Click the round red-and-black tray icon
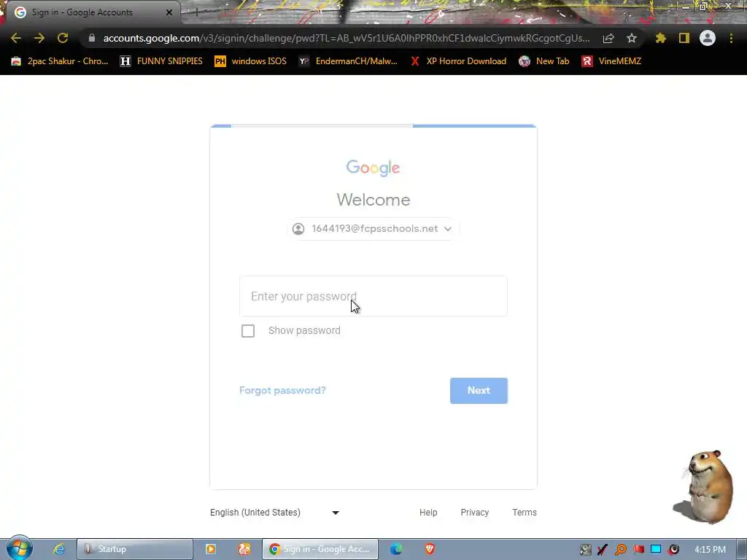The height and width of the screenshot is (560, 747). (673, 550)
